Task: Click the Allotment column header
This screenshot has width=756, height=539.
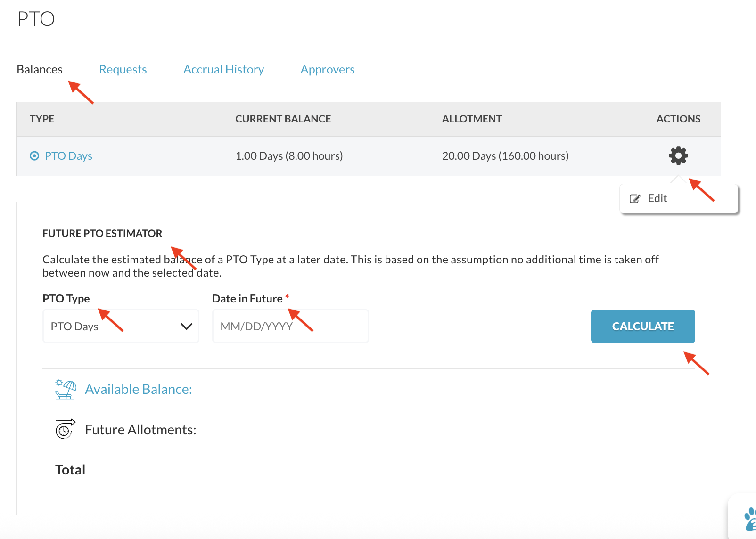Action: (x=472, y=119)
